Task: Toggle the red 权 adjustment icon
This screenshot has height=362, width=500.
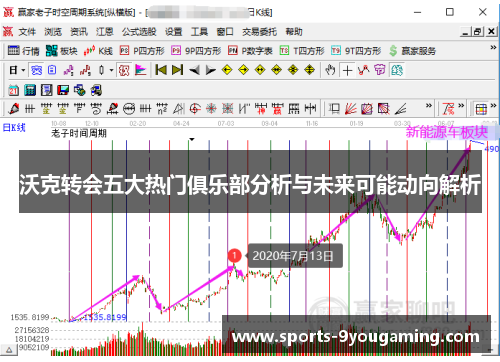Action: pos(124,70)
